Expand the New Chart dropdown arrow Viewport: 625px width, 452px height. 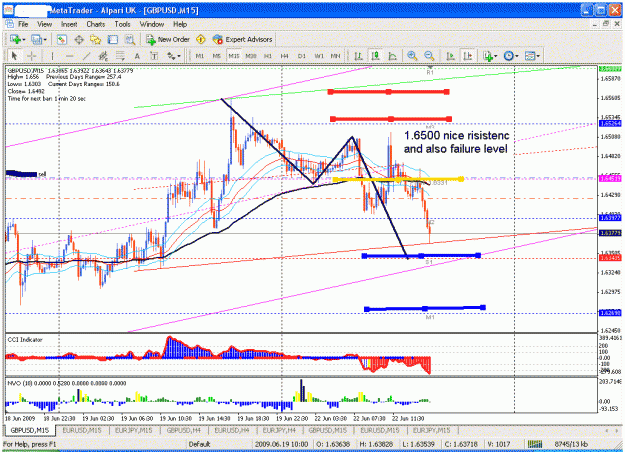[x=24, y=39]
